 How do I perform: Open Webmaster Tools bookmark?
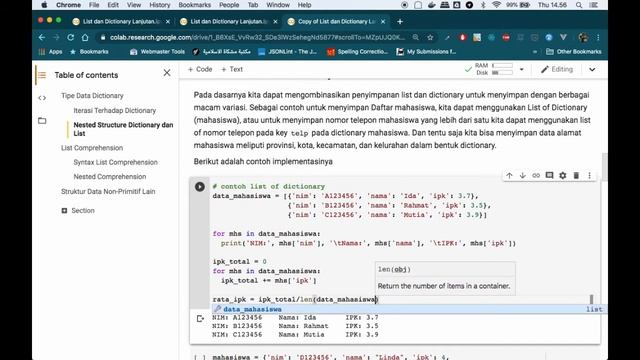[x=157, y=52]
